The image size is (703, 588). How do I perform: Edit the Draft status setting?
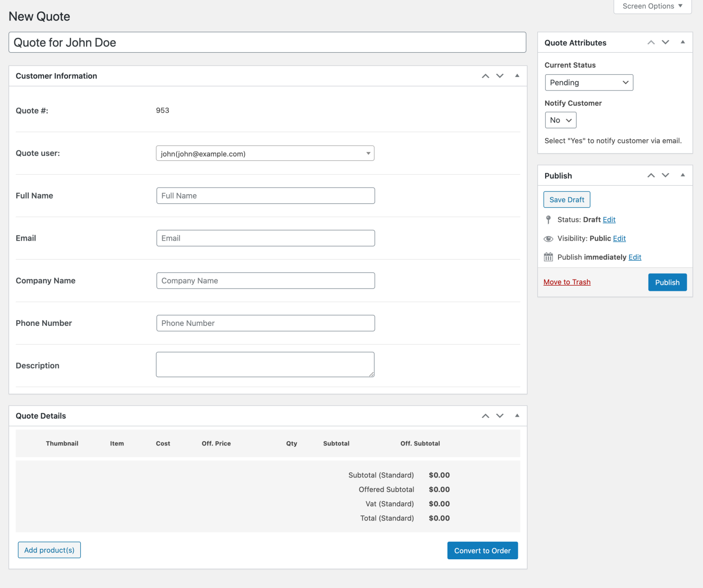[609, 220]
